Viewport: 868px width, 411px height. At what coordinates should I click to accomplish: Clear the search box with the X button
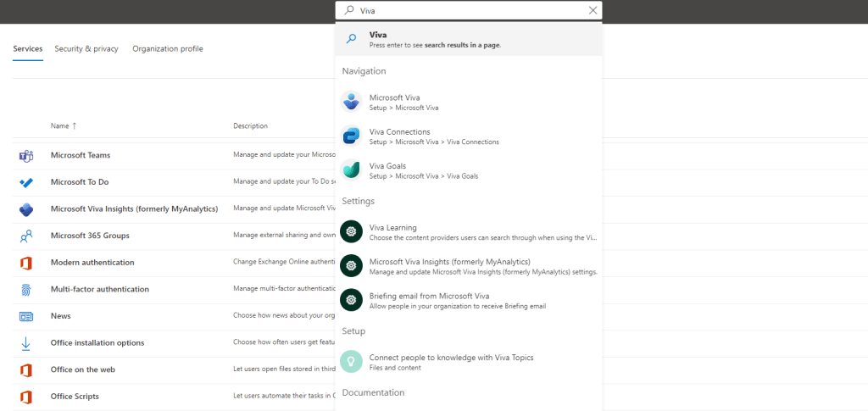tap(593, 11)
